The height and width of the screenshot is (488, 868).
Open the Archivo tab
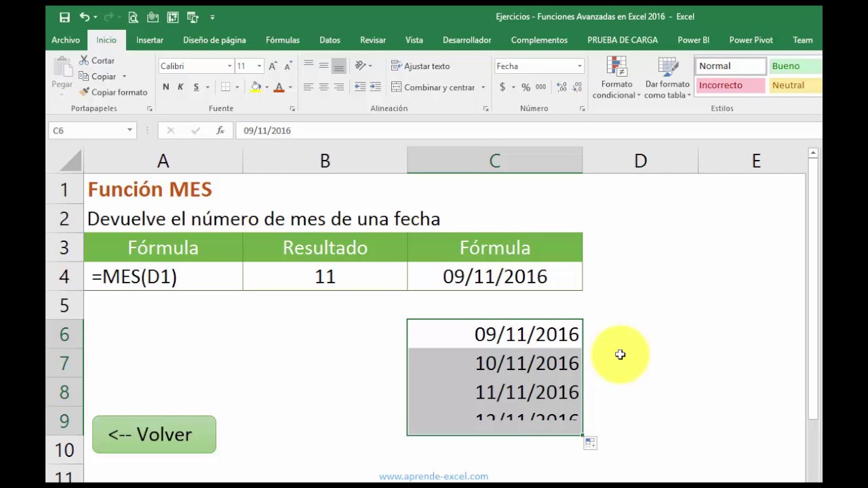pos(66,40)
